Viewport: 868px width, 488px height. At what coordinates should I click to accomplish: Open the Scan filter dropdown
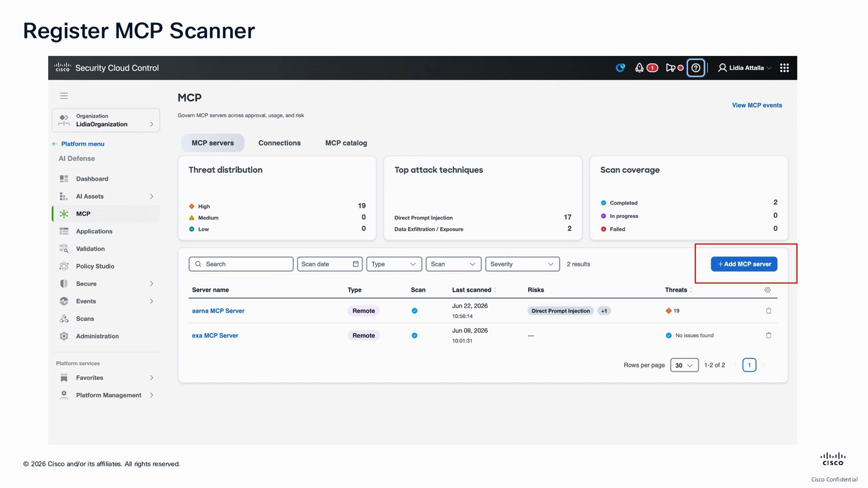click(453, 264)
